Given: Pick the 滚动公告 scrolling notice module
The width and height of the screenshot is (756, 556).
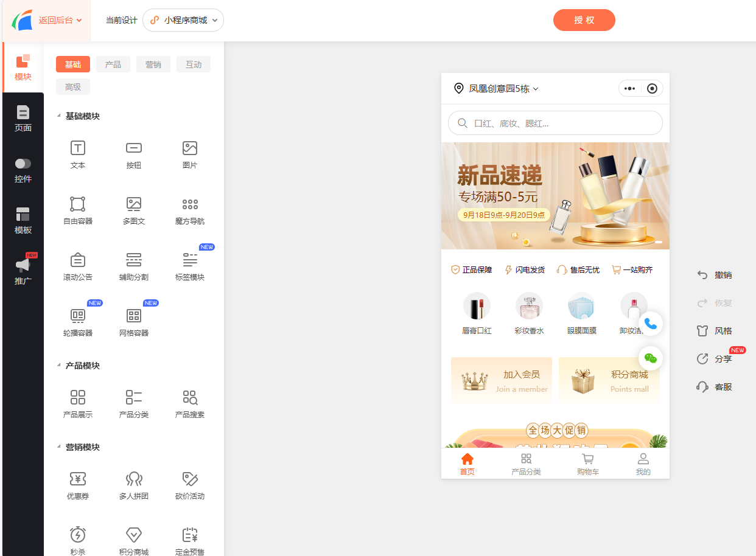Looking at the screenshot, I should [x=78, y=260].
